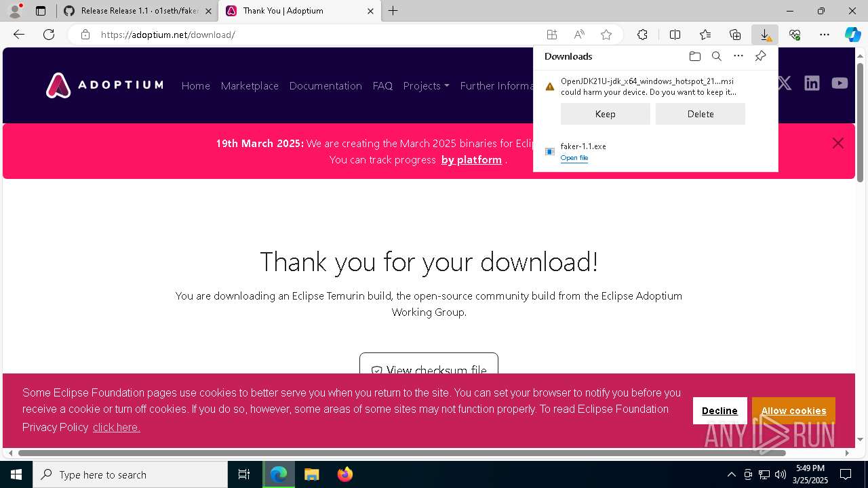Open Adoptium X social icon
Viewport: 868px width, 488px height.
point(785,83)
